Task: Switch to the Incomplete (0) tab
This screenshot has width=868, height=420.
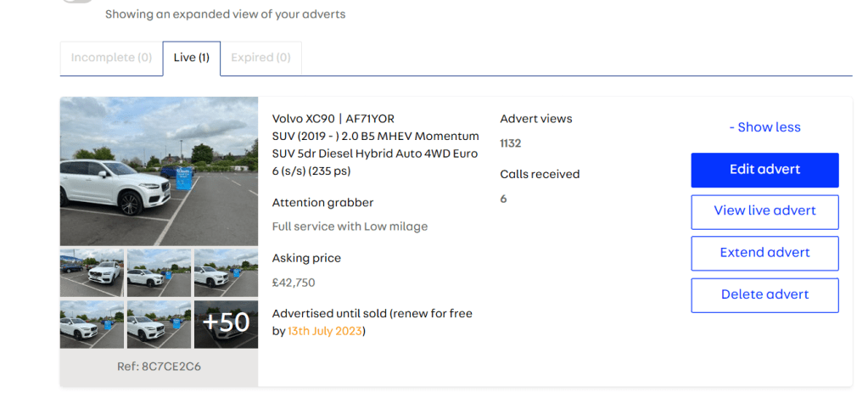Action: [x=111, y=58]
